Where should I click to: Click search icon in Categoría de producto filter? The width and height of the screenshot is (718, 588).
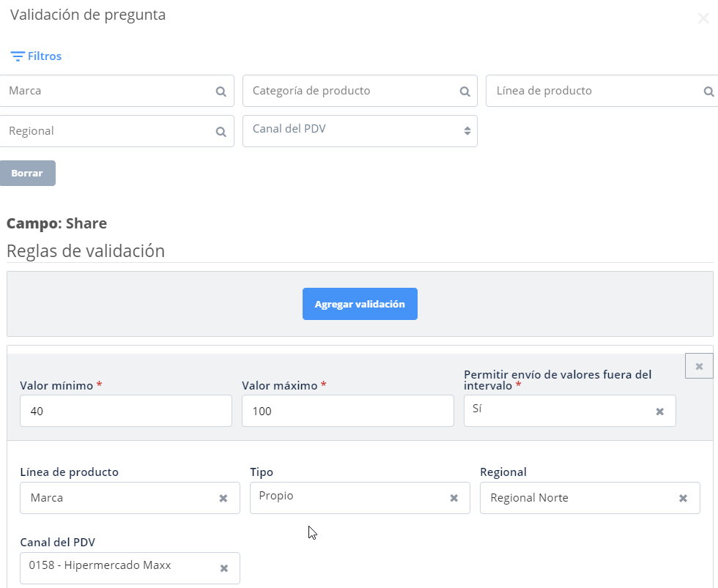coord(465,92)
